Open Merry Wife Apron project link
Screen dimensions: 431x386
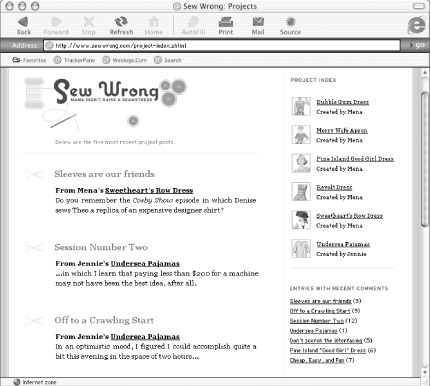point(342,130)
